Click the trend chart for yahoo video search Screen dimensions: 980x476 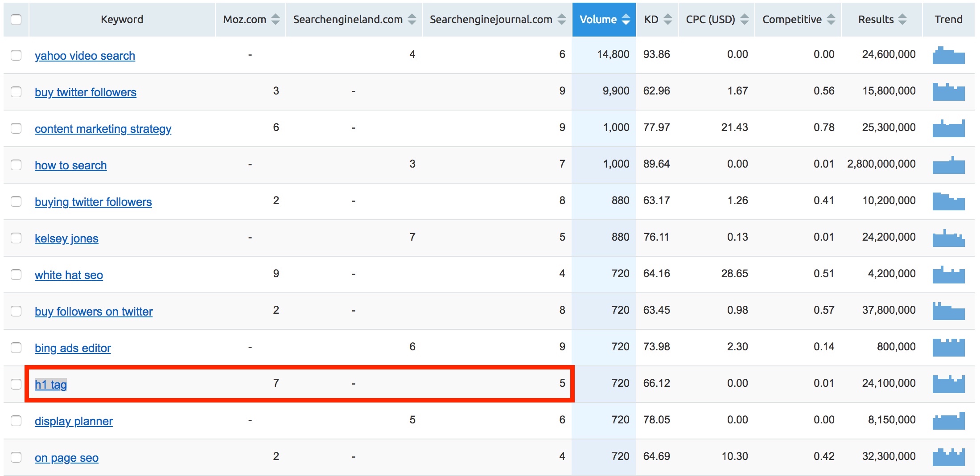click(x=948, y=55)
